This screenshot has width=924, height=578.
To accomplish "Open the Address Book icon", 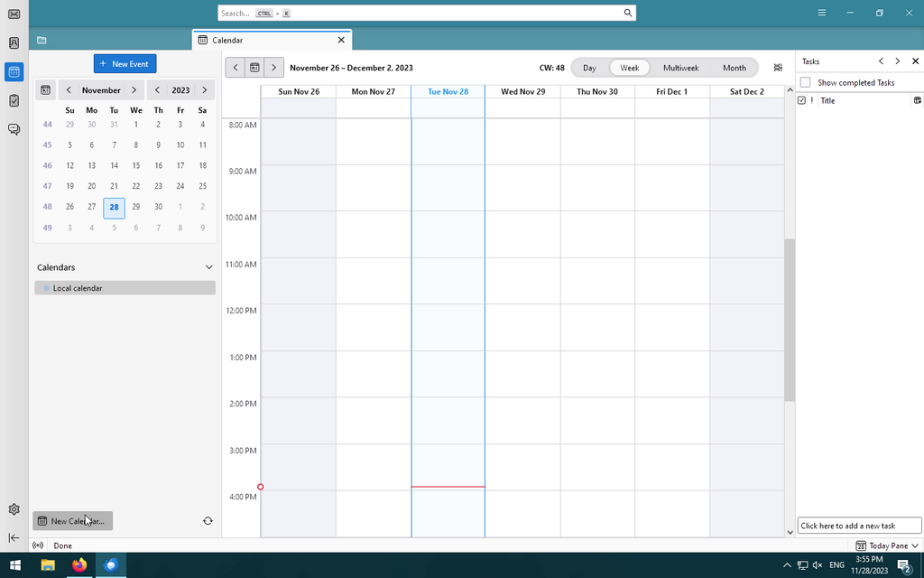I will click(x=14, y=43).
